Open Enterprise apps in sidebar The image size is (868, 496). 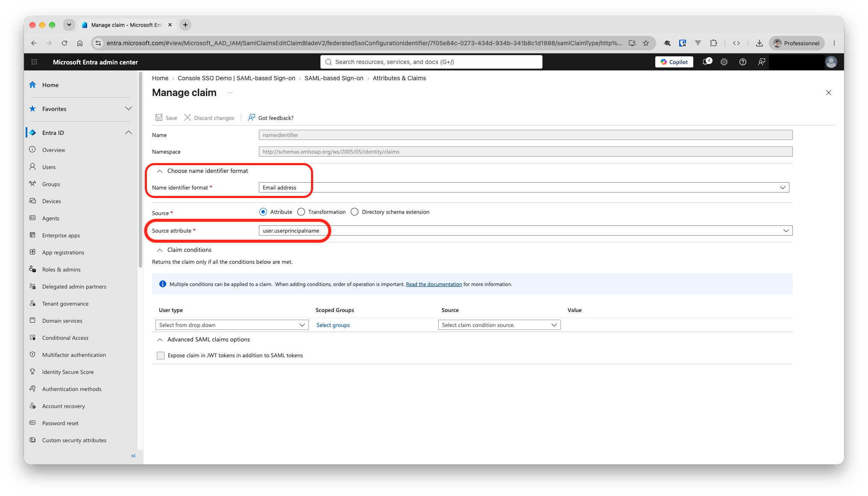click(x=61, y=235)
